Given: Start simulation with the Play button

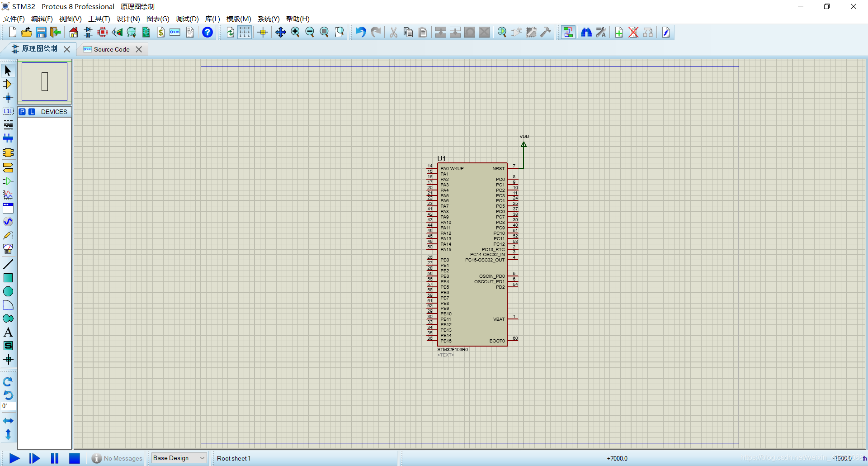Looking at the screenshot, I should coord(14,458).
